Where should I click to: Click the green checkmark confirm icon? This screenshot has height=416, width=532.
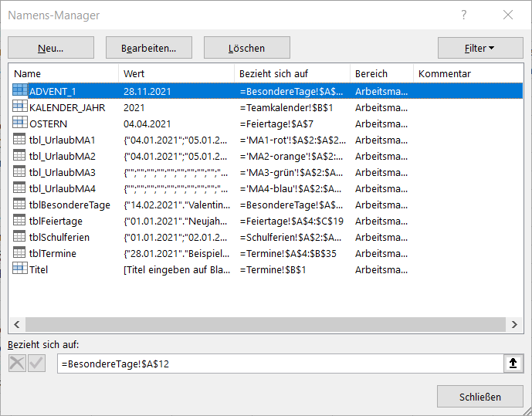(x=36, y=364)
